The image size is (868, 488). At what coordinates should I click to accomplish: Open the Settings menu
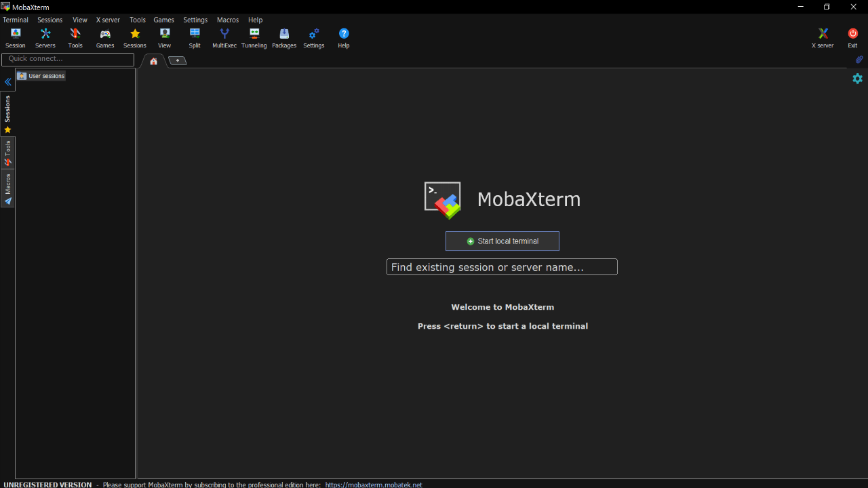coord(195,20)
